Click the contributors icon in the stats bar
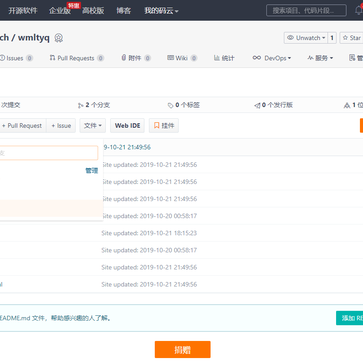363x363 pixels. click(347, 105)
